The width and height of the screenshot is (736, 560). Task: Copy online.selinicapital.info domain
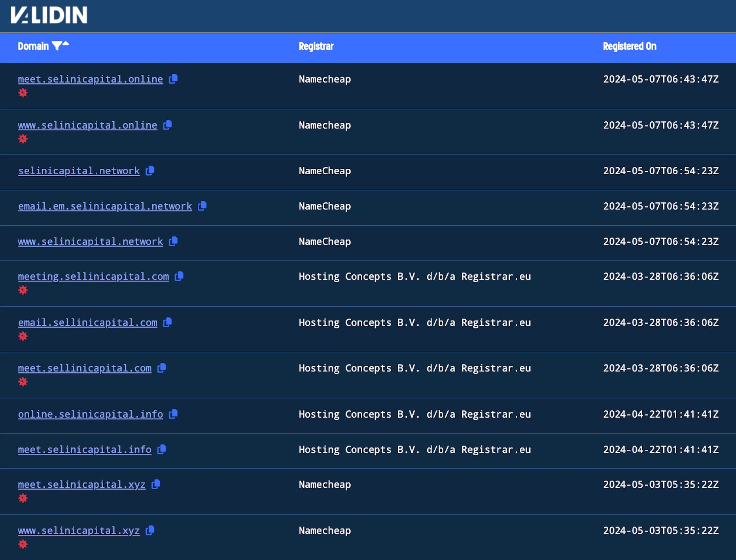(x=173, y=414)
